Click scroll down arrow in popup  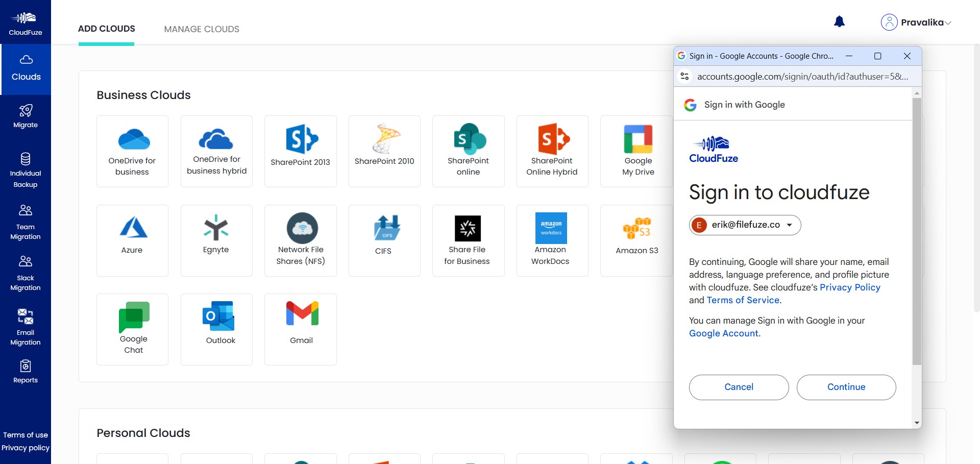click(x=917, y=423)
